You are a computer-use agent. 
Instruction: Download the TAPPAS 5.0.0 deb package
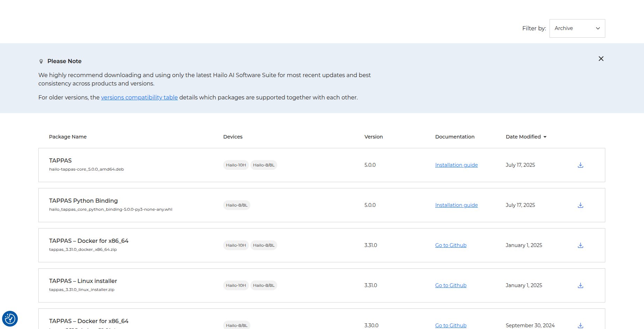click(580, 165)
